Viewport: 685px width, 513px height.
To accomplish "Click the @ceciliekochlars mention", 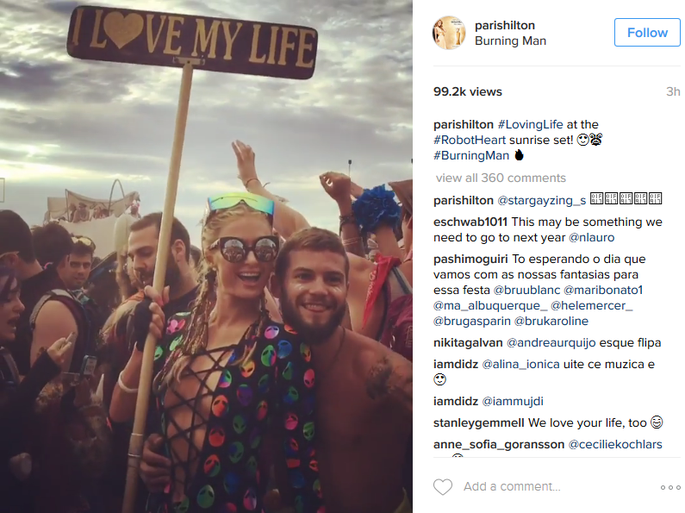I will click(615, 444).
